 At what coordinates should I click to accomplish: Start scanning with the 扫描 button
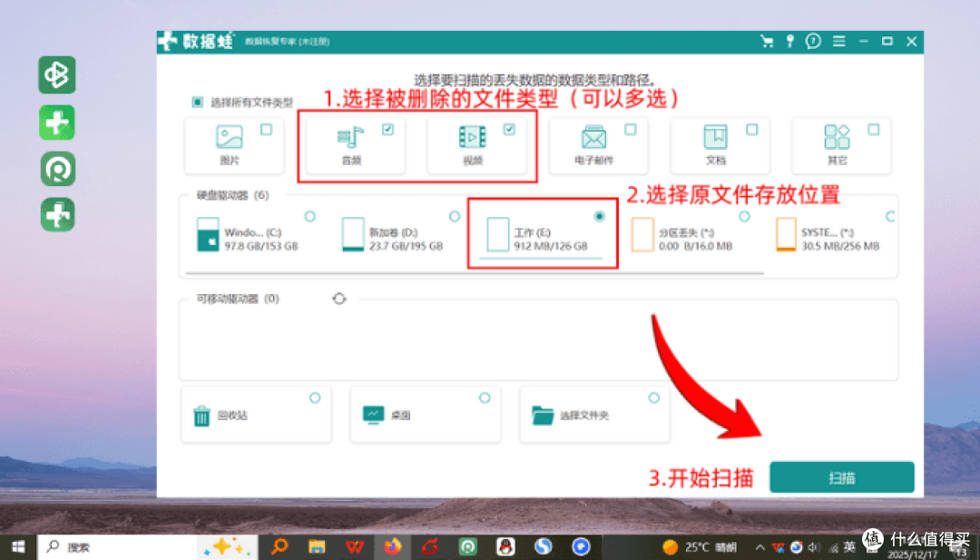pyautogui.click(x=842, y=477)
